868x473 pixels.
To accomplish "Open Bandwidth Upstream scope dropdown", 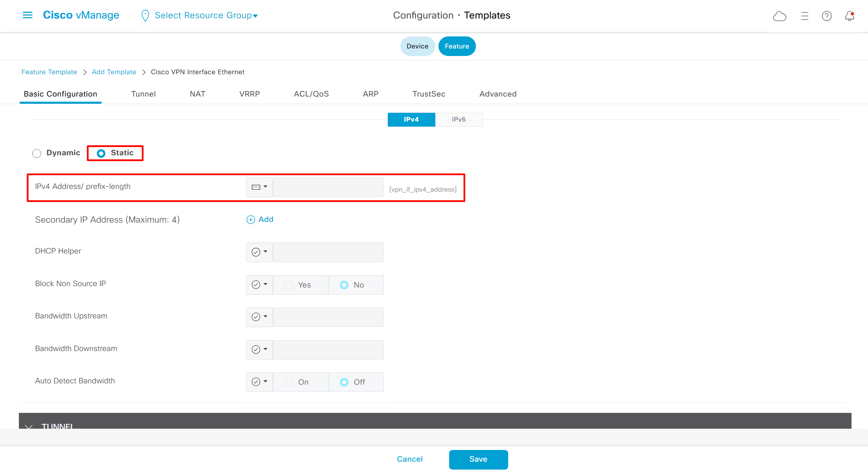I will 259,317.
